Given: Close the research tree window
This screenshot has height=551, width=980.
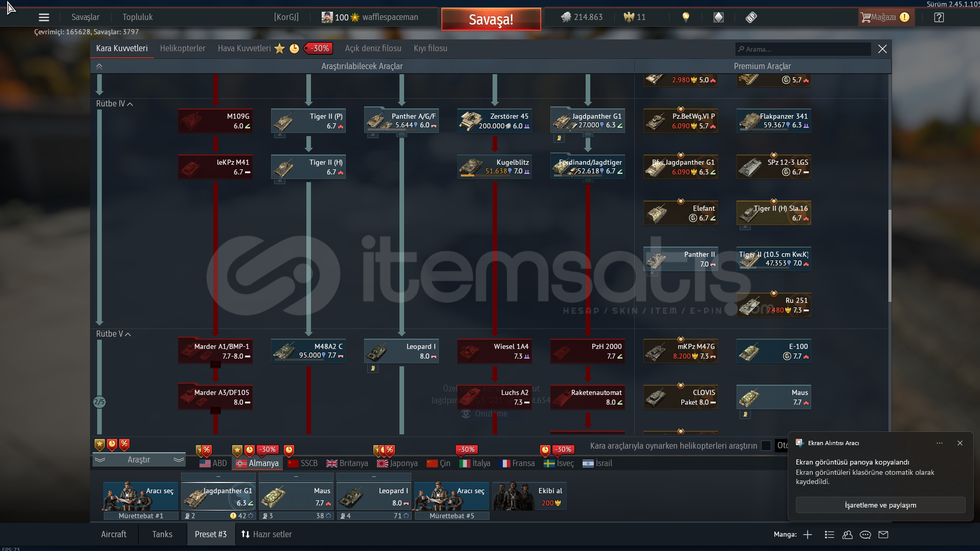Looking at the screenshot, I should [882, 49].
